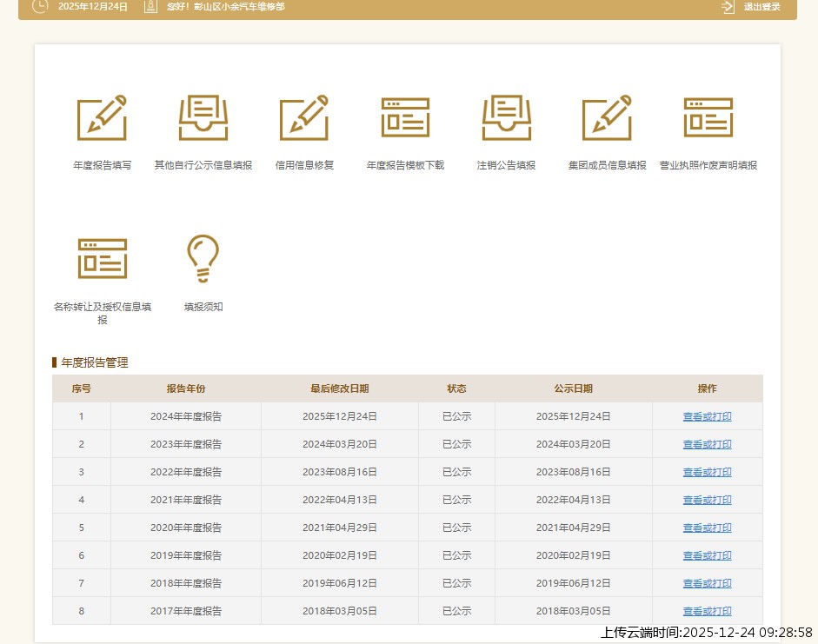Open the 信用信息修复 icon
The height and width of the screenshot is (644, 818).
click(304, 118)
